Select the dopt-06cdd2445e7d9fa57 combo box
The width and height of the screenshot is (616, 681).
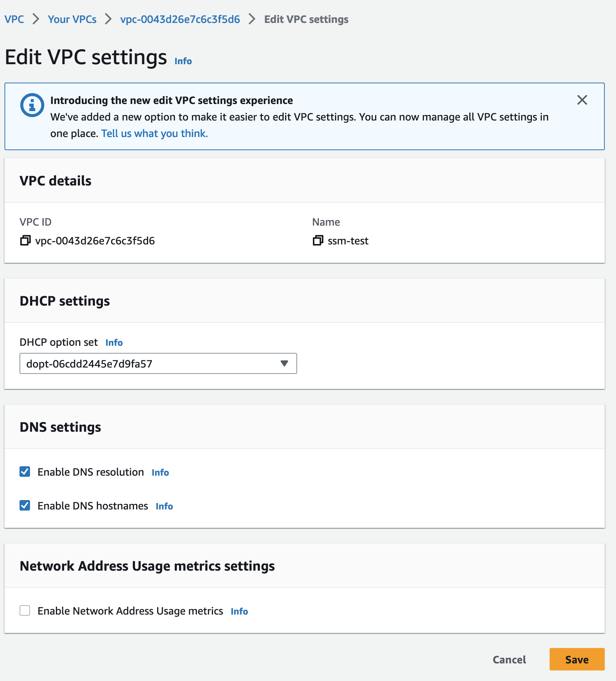150,363
